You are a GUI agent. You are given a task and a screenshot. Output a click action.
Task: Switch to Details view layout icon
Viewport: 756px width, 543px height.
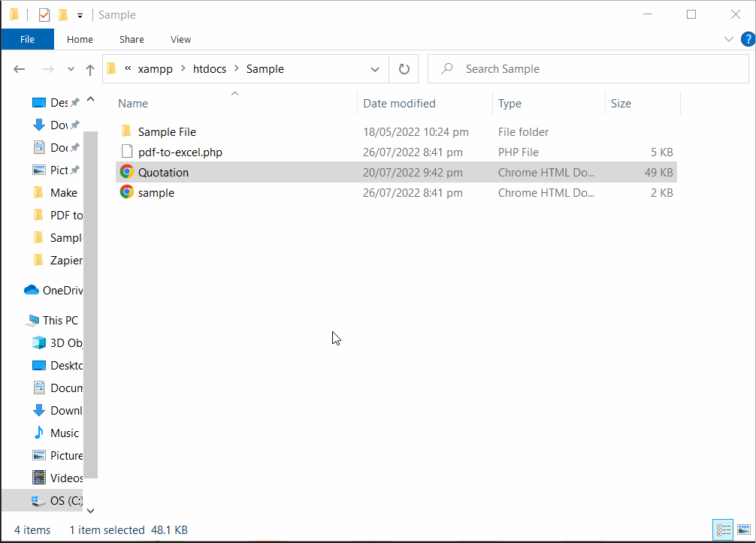coord(723,530)
